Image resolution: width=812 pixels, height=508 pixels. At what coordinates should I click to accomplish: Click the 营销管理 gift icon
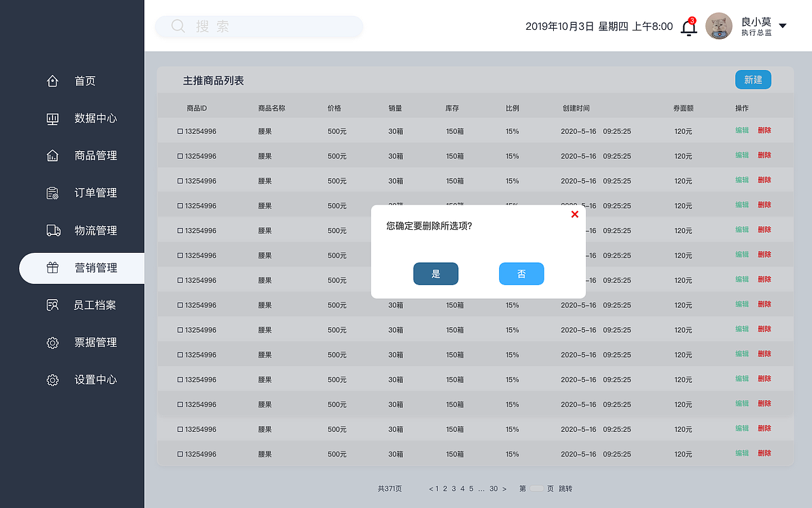pyautogui.click(x=53, y=268)
